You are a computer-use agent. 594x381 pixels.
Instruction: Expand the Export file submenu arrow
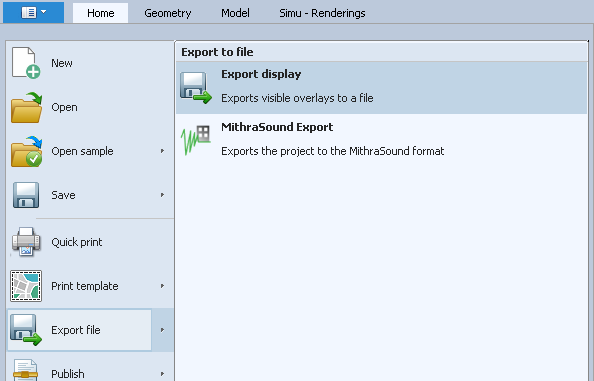pyautogui.click(x=163, y=330)
